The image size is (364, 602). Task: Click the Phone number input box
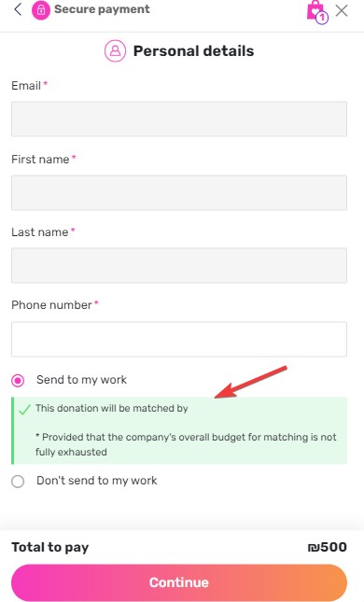click(179, 340)
